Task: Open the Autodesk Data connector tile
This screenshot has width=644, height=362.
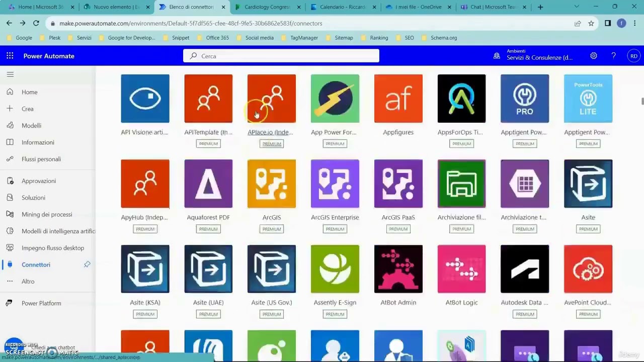Action: click(x=525, y=269)
